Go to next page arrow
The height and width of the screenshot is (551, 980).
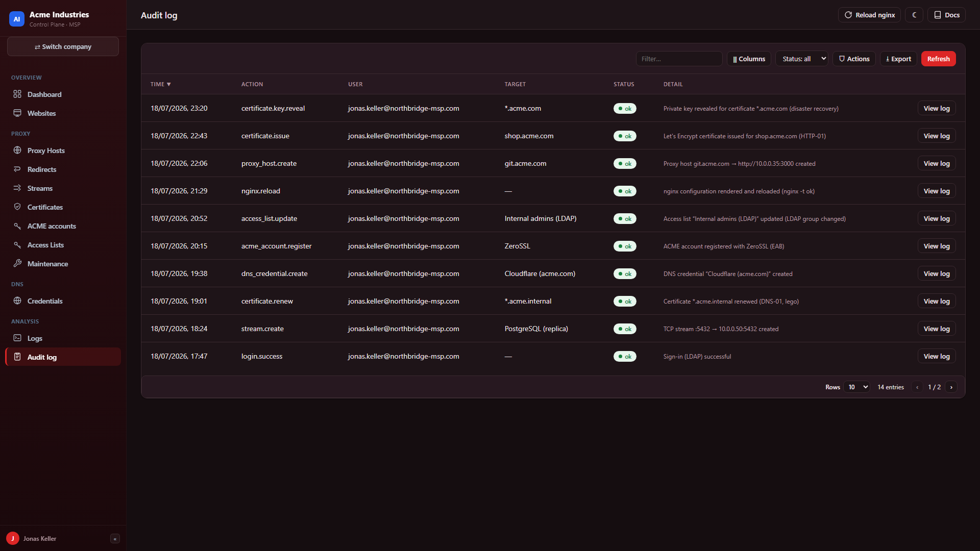coord(951,387)
